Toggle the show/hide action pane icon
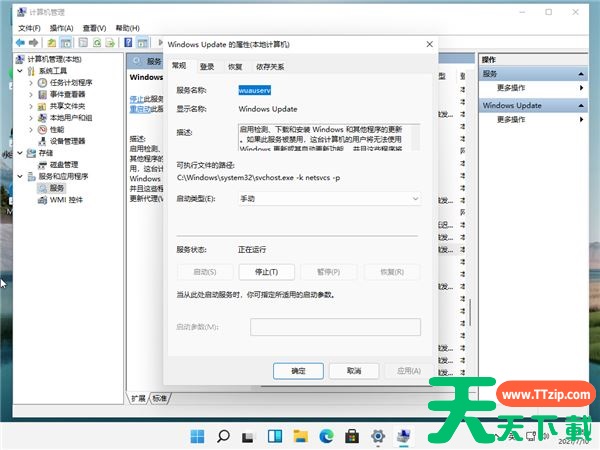 click(142, 43)
